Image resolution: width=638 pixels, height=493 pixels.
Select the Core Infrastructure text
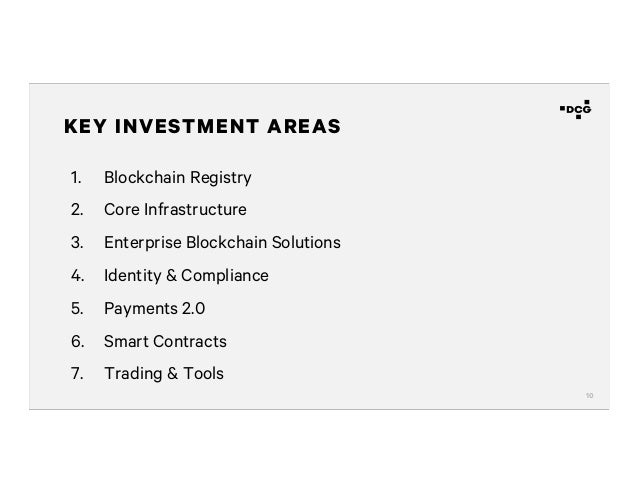click(174, 211)
